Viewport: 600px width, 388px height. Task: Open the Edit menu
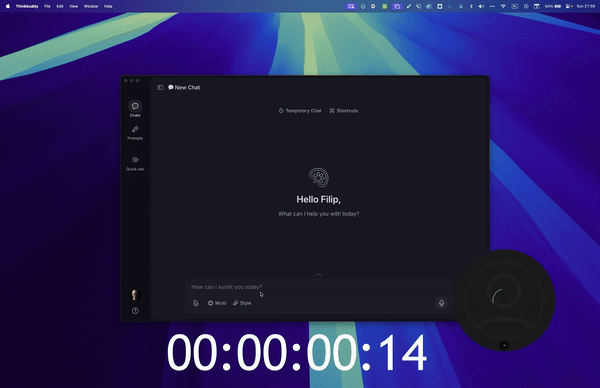click(x=60, y=6)
